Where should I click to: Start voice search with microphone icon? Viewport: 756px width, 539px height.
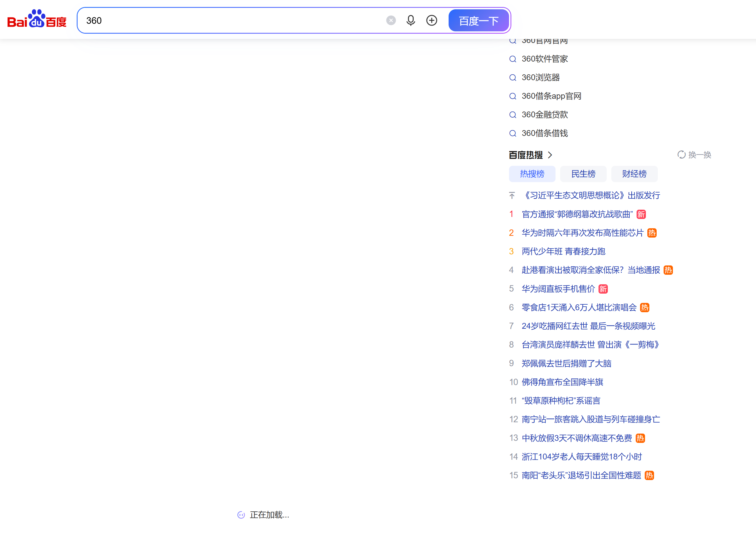pos(411,21)
